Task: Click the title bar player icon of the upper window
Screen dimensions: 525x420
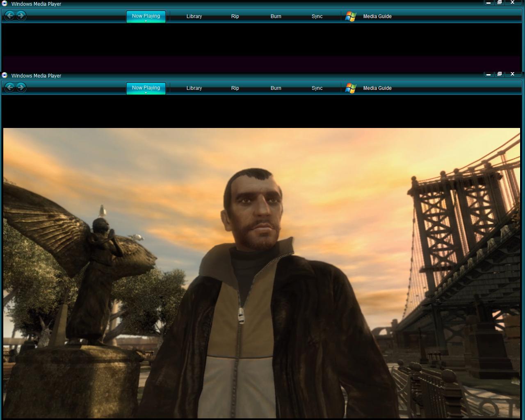Action: (5, 4)
